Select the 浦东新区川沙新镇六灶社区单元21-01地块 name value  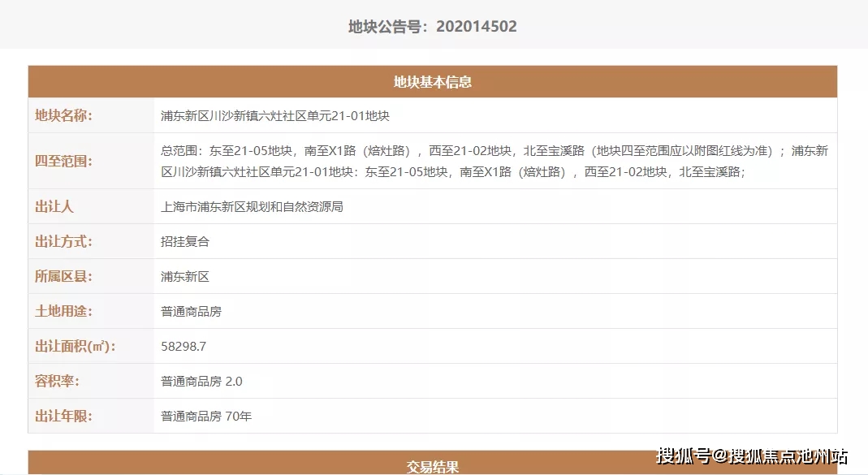[275, 116]
